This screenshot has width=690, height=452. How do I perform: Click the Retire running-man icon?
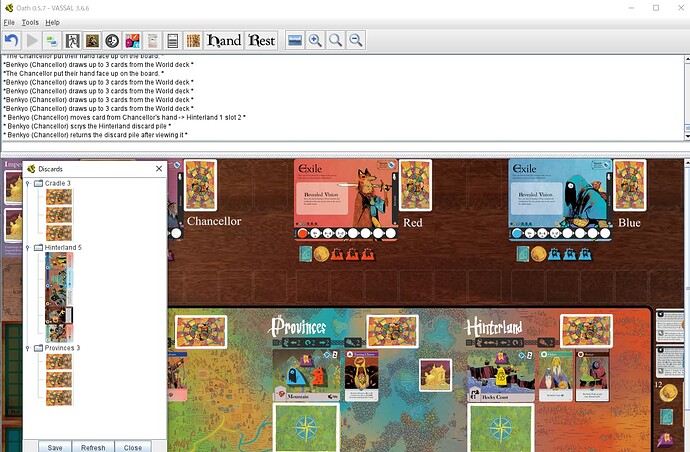(72, 41)
